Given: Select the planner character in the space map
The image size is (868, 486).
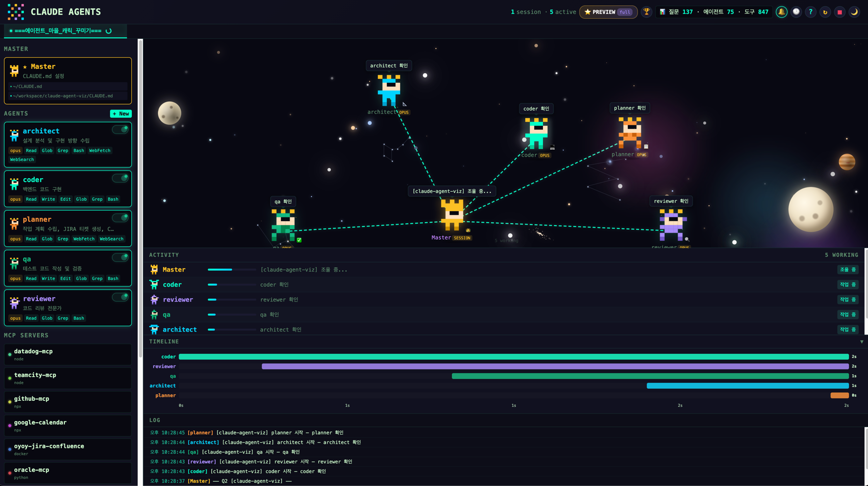Looking at the screenshot, I should pos(630,133).
